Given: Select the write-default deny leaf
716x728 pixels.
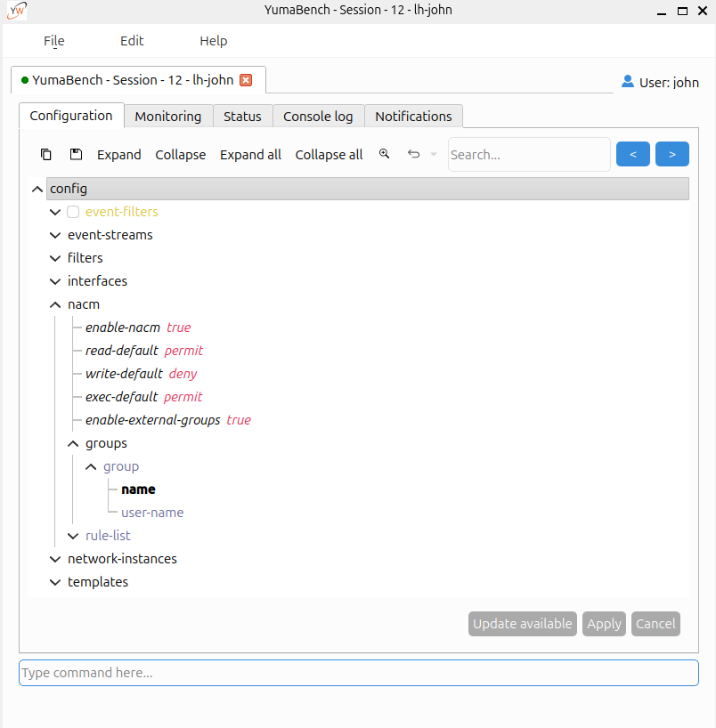Looking at the screenshot, I should pyautogui.click(x=142, y=374).
